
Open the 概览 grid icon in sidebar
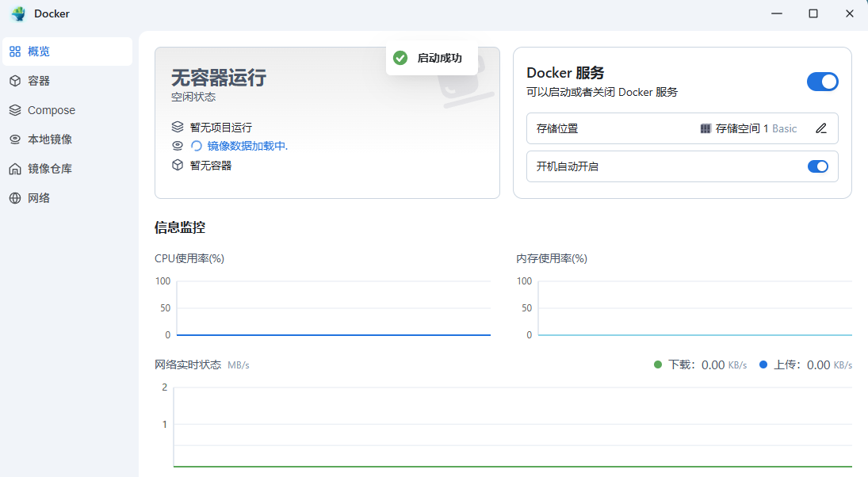tap(14, 51)
